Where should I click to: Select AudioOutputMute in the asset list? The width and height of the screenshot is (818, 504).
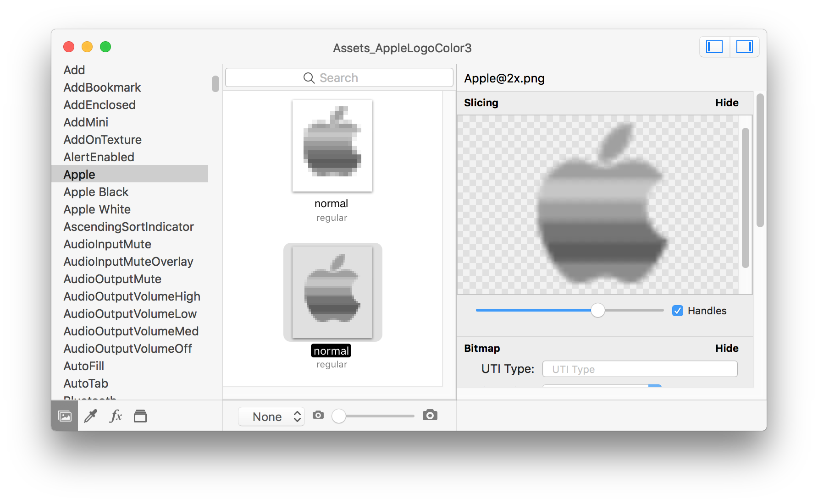[x=130, y=279]
